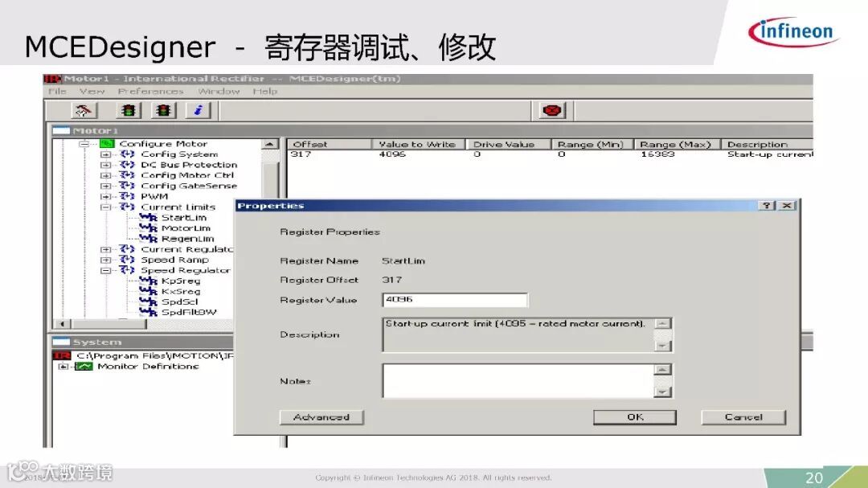Click the Range (Min) column header
868x488 pixels.
coord(592,145)
